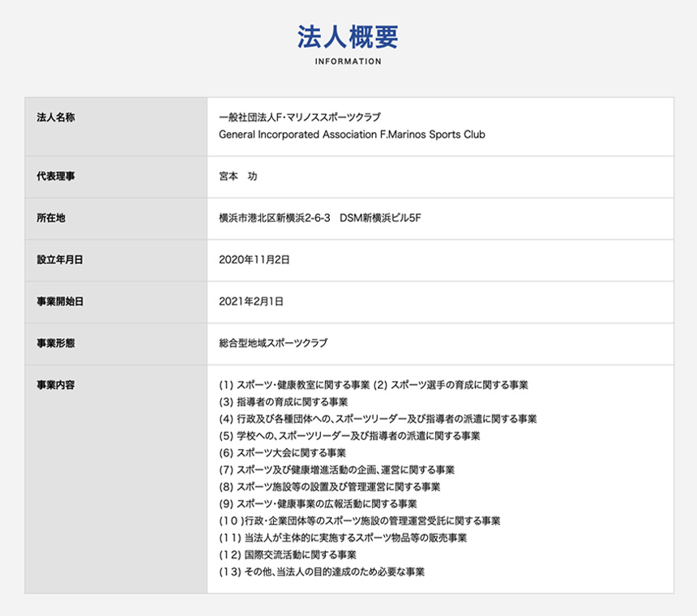Click the 法人概要 page heading
Viewport: 697px width, 616px height.
pyautogui.click(x=348, y=37)
